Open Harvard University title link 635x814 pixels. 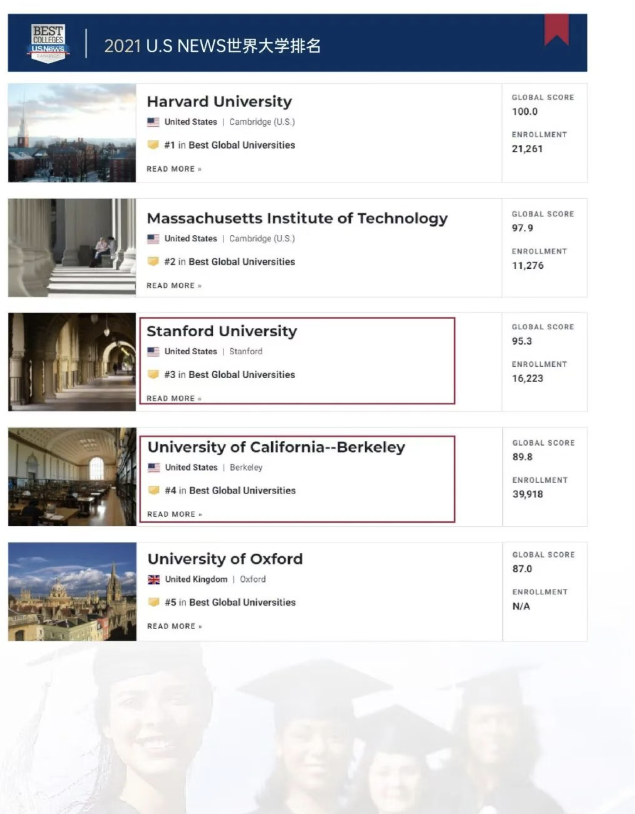(219, 102)
